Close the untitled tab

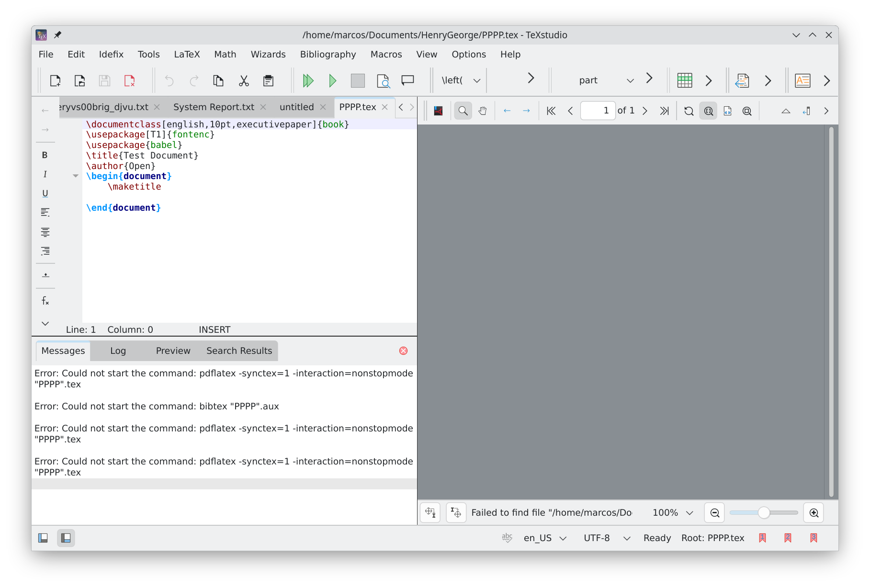[x=323, y=107]
